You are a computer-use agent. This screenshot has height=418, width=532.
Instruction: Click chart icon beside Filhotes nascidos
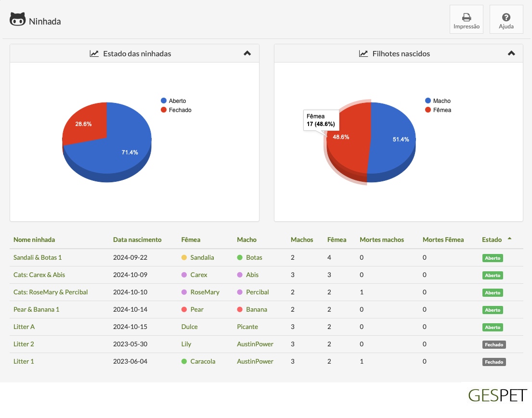363,53
